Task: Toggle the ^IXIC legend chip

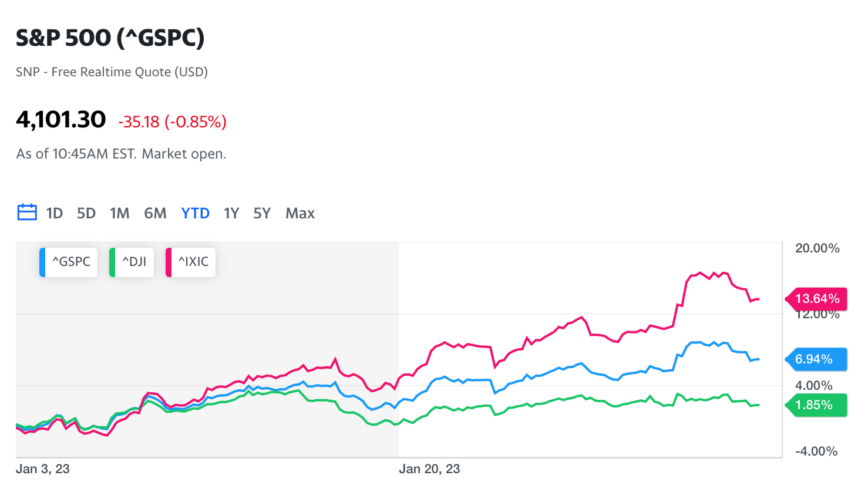Action: [x=191, y=262]
